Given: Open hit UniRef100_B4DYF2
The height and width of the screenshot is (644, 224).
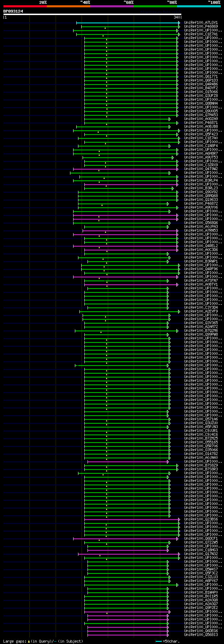Looking at the screenshot, I should 201,88.
